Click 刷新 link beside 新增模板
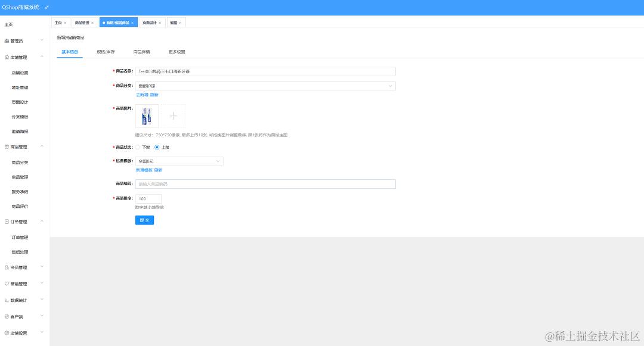Viewport: 644px width, 346px height. 158,170
